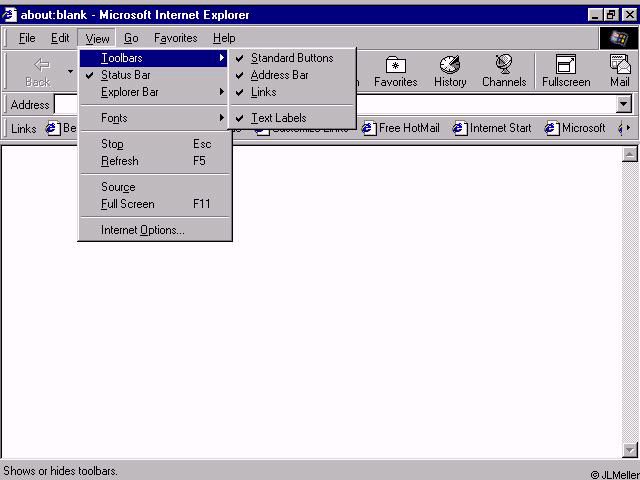Click the vertical scrollbar down arrow
The height and width of the screenshot is (480, 640).
coord(629,450)
